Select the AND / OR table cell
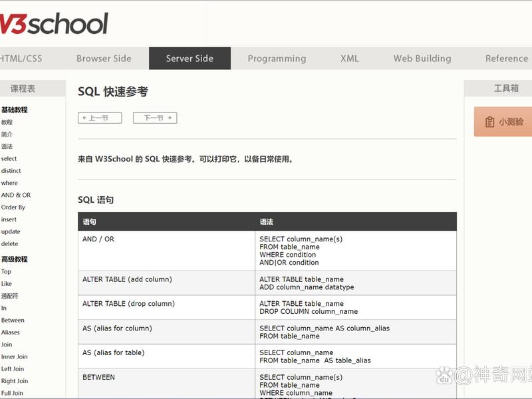Screen dimensions: 532x399 click(166, 251)
